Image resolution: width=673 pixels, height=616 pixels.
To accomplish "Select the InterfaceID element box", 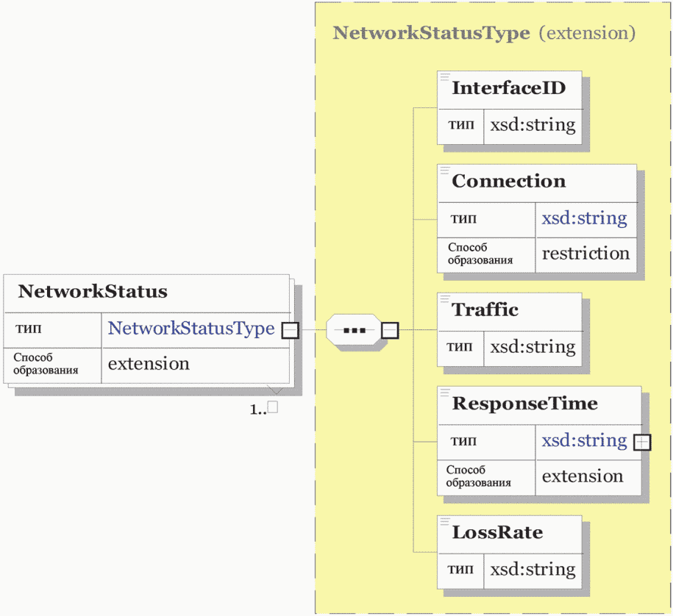I will (x=510, y=107).
